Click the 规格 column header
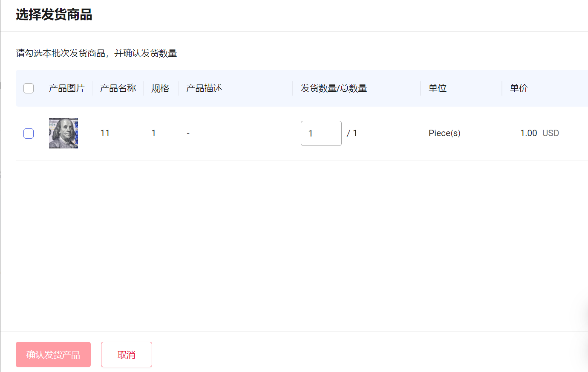This screenshot has width=588, height=372. tap(161, 88)
